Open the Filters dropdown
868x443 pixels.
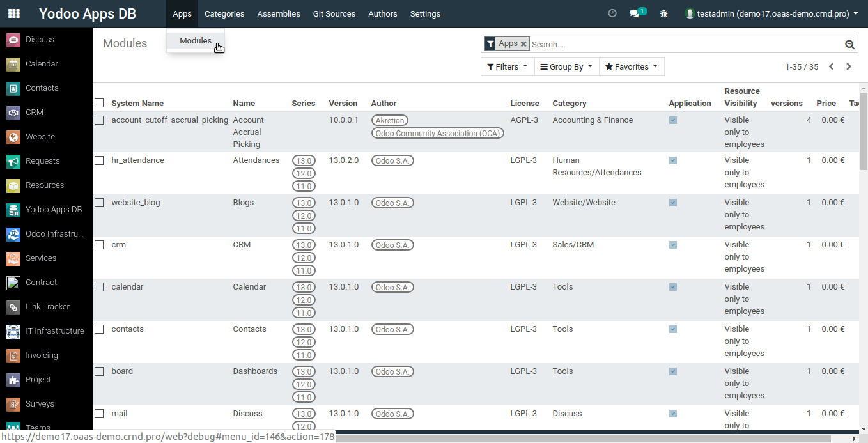pos(508,66)
